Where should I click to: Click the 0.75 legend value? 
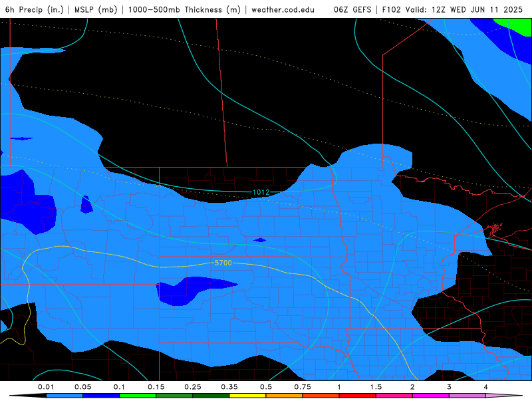[x=303, y=387]
